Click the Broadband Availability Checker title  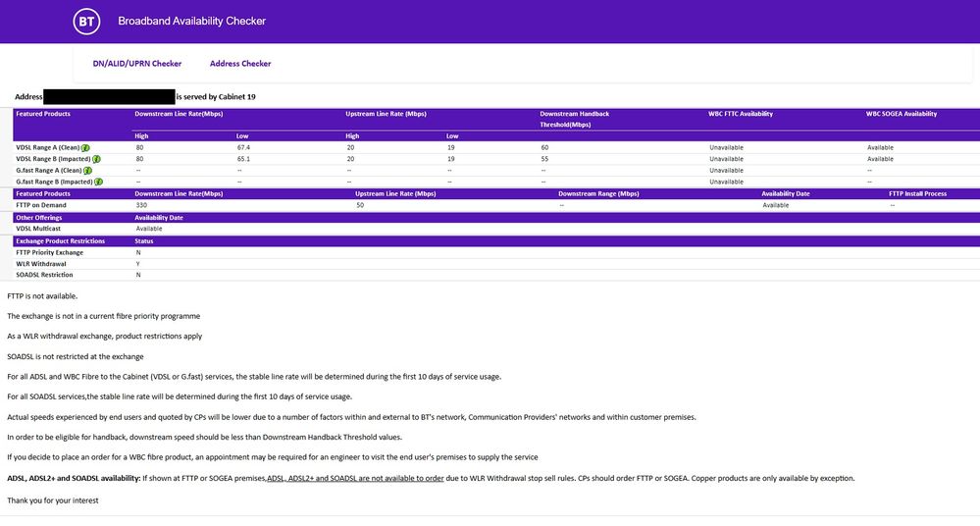point(191,21)
